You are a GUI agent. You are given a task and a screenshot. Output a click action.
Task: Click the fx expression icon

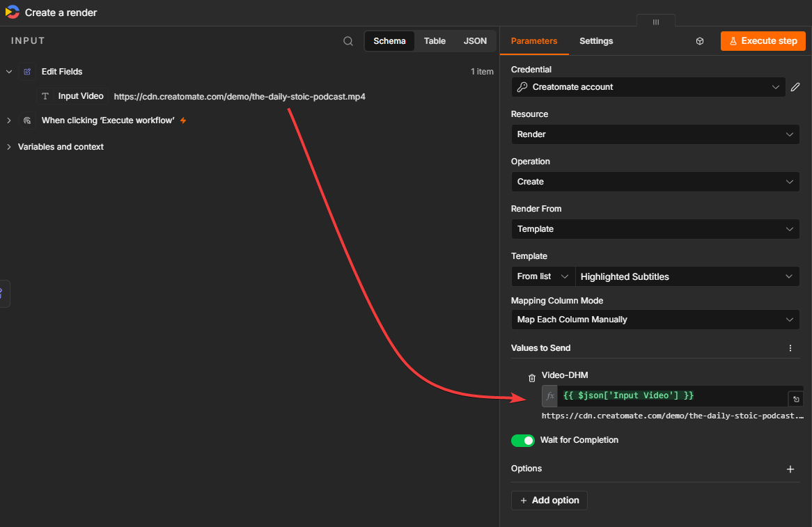click(549, 395)
